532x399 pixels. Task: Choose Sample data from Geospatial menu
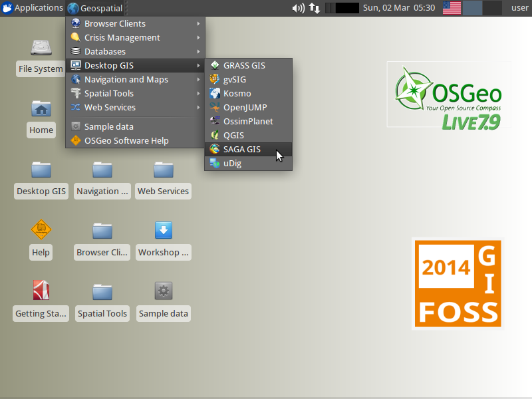[x=136, y=126]
